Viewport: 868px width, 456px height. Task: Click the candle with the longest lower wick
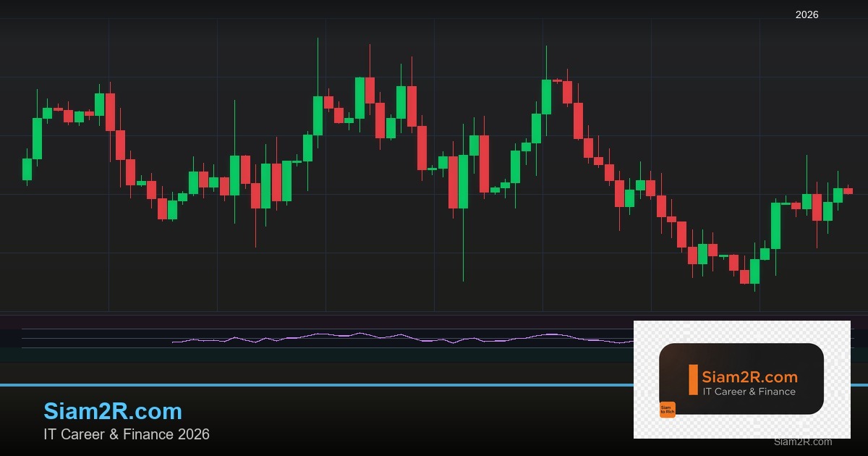[463, 182]
